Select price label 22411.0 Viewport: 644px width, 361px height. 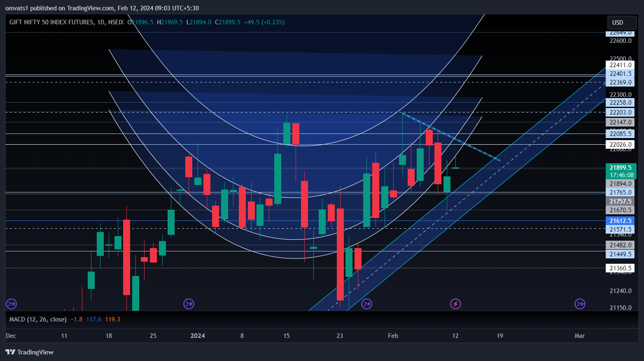(620, 65)
